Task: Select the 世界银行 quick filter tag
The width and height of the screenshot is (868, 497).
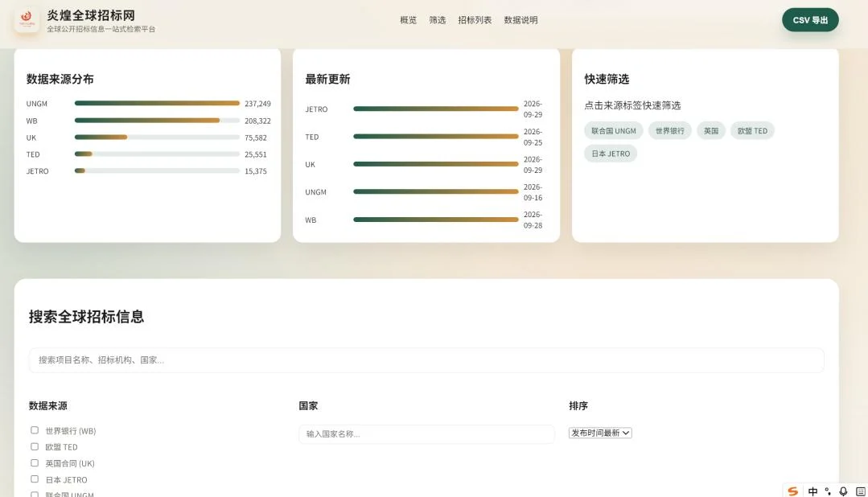Action: click(670, 130)
